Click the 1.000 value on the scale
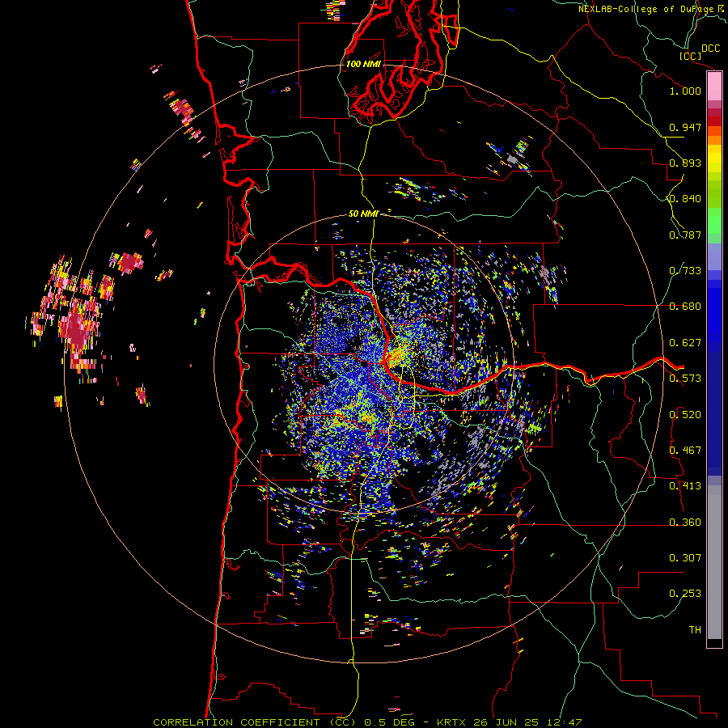 point(685,91)
